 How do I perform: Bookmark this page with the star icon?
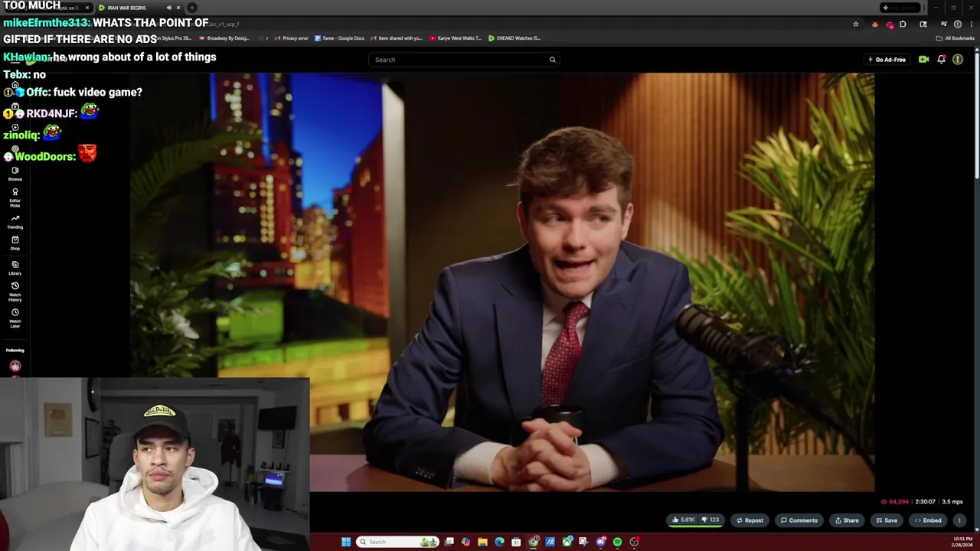point(856,24)
